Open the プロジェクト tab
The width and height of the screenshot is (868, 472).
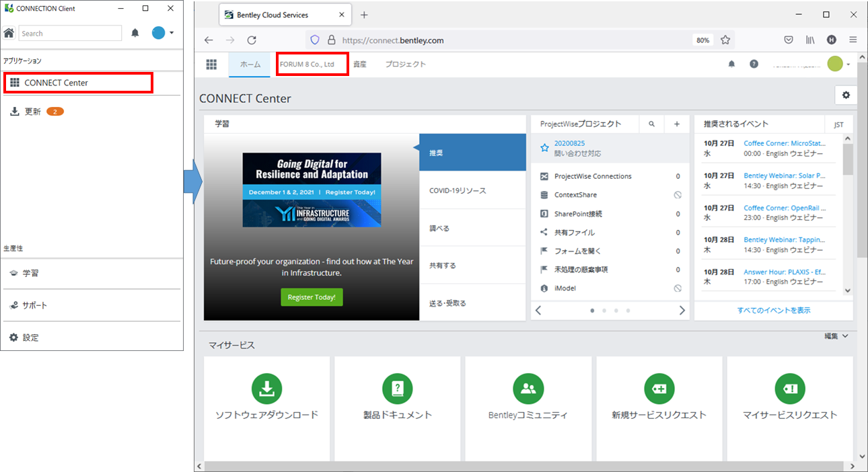click(405, 65)
